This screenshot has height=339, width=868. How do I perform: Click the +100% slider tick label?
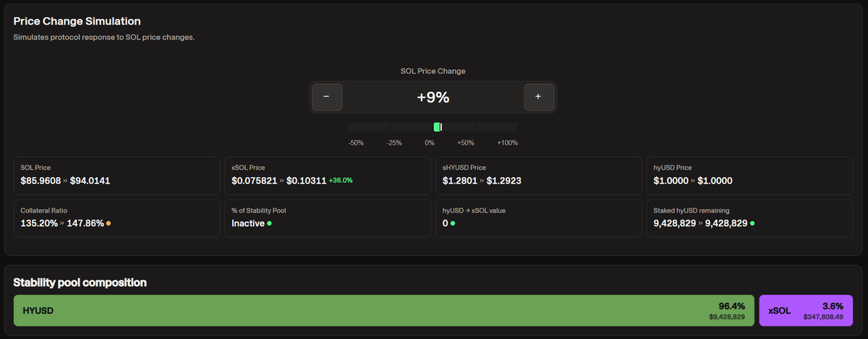[507, 143]
